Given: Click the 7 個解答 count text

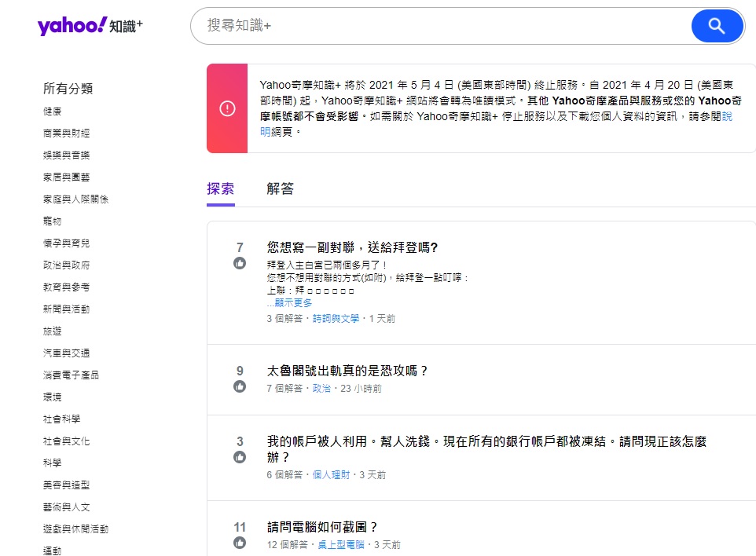Looking at the screenshot, I should pos(284,388).
